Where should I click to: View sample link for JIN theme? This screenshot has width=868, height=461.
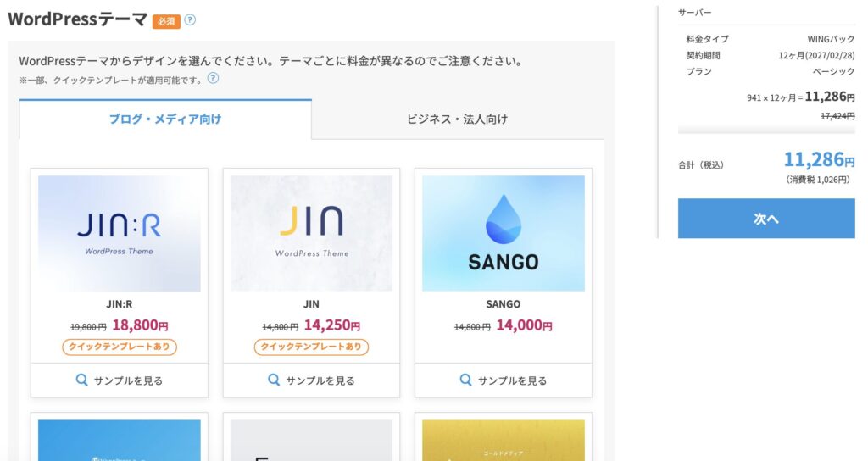311,380
